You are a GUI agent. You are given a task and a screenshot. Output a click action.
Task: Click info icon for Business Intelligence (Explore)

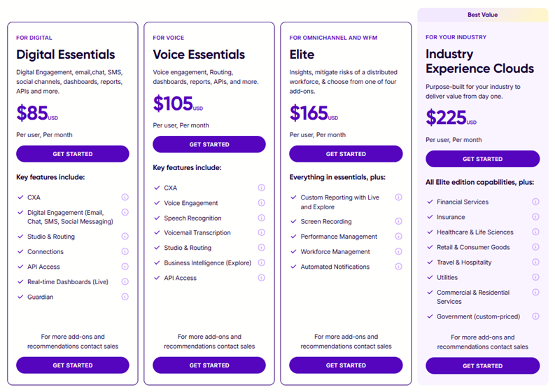click(262, 262)
